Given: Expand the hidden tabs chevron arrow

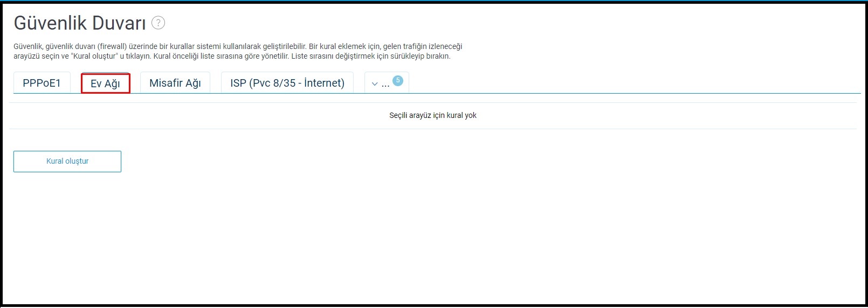Looking at the screenshot, I should pos(375,84).
